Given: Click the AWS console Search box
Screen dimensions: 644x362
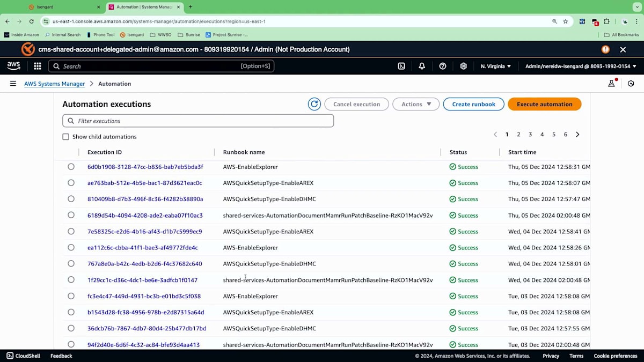Looking at the screenshot, I should point(161,66).
